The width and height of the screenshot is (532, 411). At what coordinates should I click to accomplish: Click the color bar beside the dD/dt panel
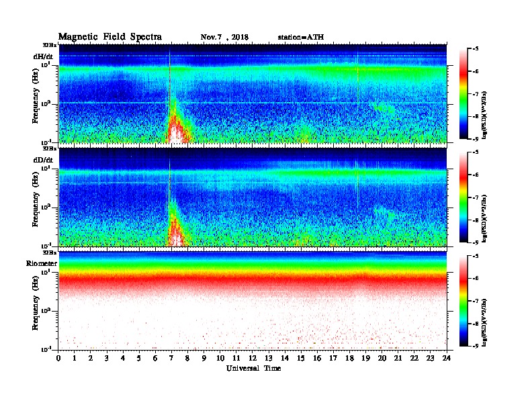click(463, 197)
